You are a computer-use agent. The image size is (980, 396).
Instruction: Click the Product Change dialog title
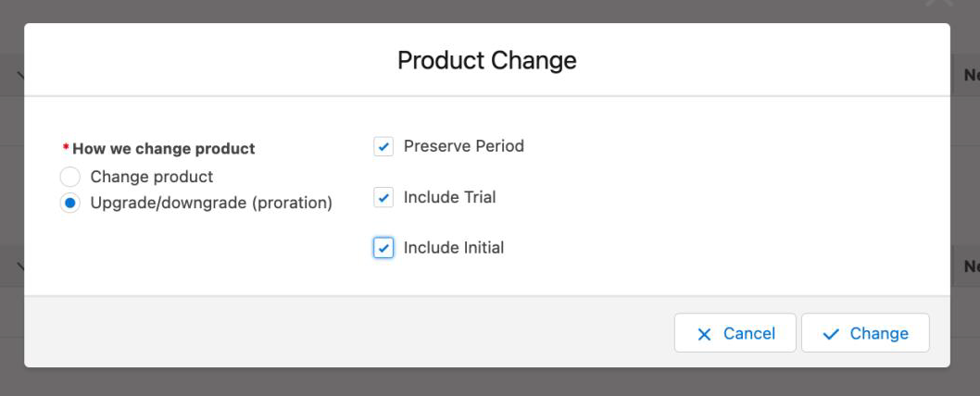(486, 60)
